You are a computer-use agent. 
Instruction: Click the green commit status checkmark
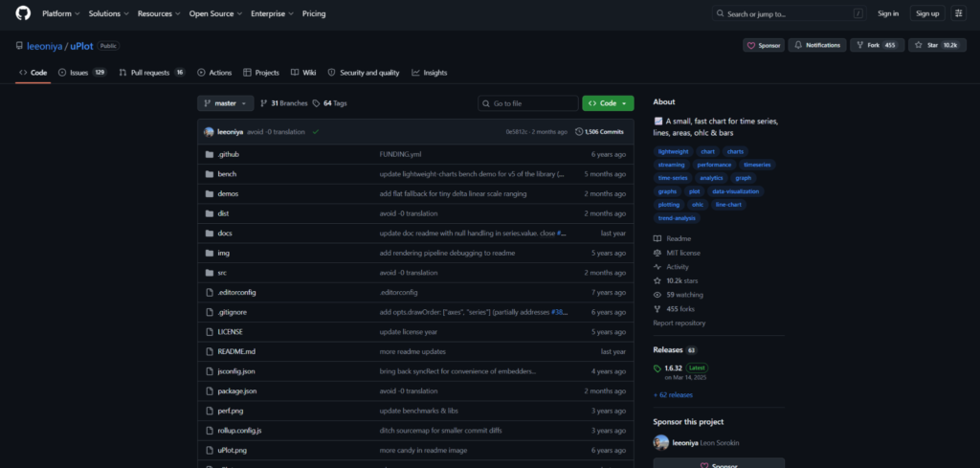click(316, 132)
